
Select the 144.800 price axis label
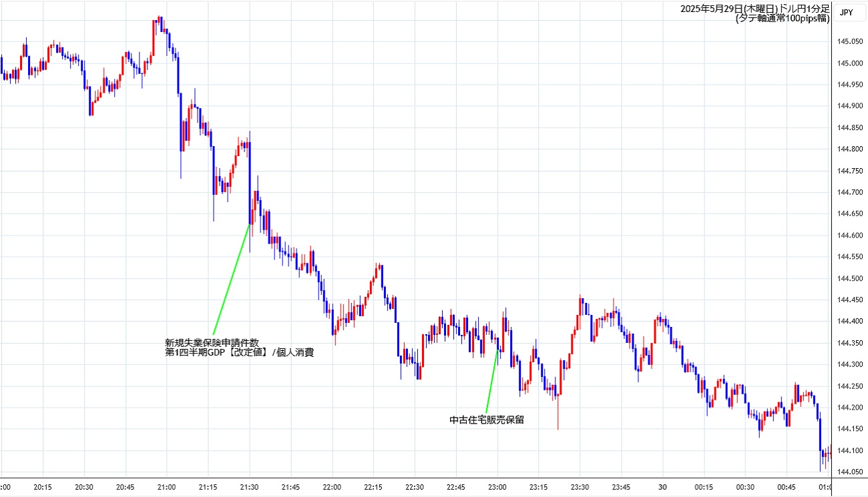click(x=849, y=149)
